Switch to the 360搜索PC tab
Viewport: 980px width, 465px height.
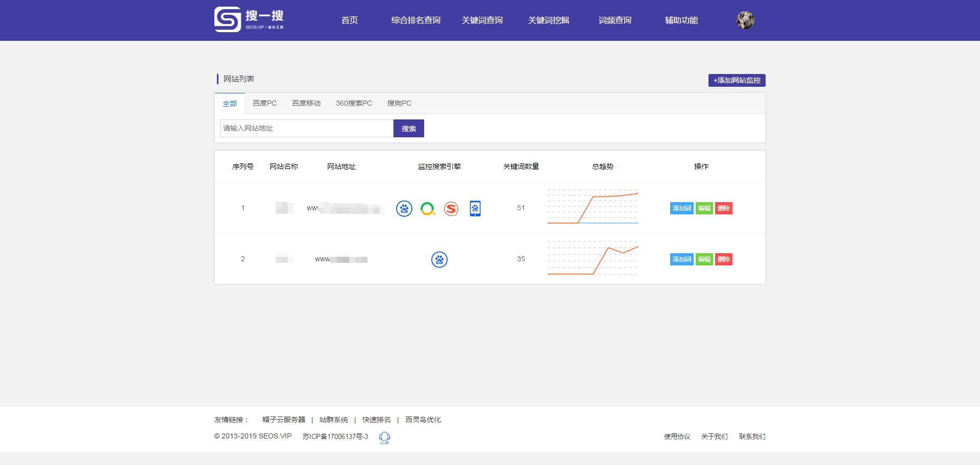[x=354, y=103]
